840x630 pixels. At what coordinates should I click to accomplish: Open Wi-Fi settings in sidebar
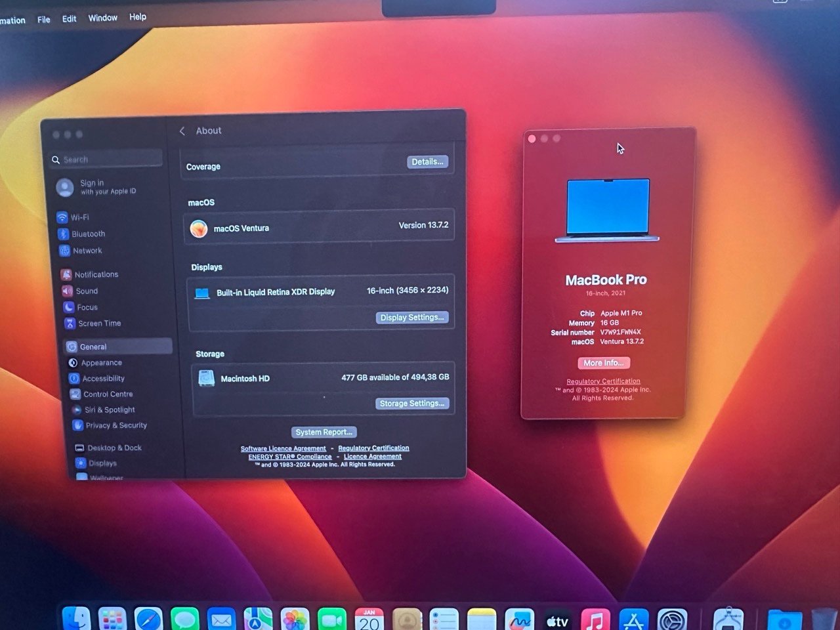(x=73, y=217)
